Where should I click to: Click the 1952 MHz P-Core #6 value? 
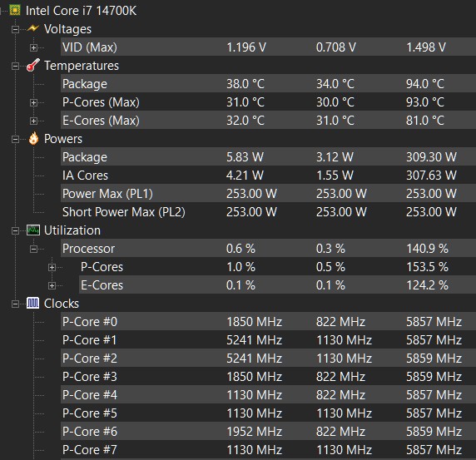255,431
